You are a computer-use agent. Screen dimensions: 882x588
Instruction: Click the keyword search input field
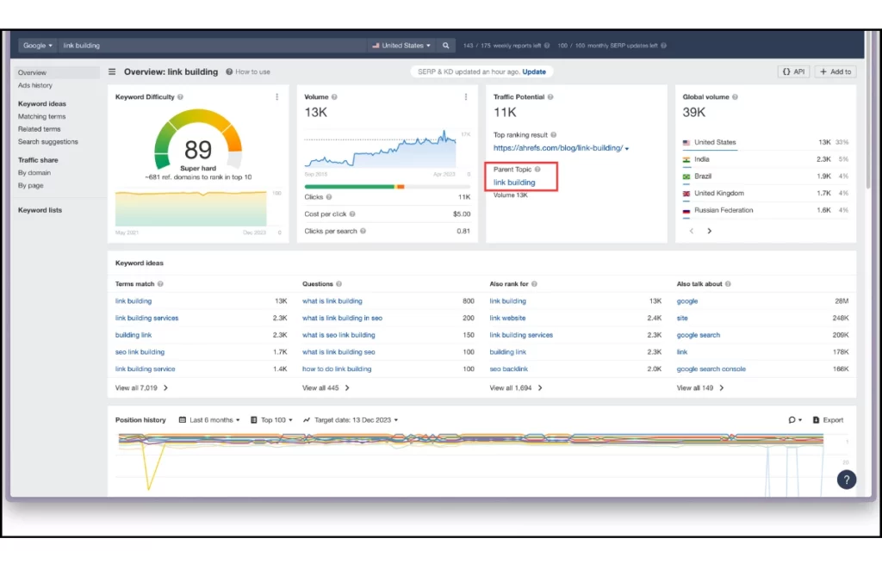coord(213,46)
